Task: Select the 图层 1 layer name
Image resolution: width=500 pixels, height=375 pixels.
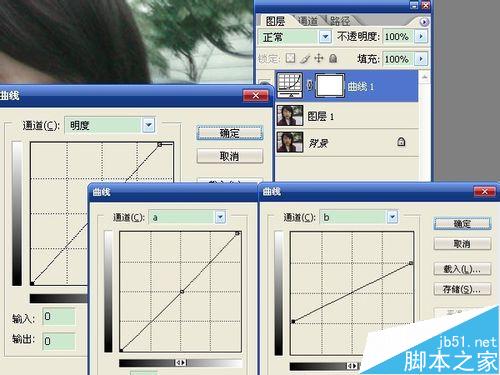Action: 320,116
